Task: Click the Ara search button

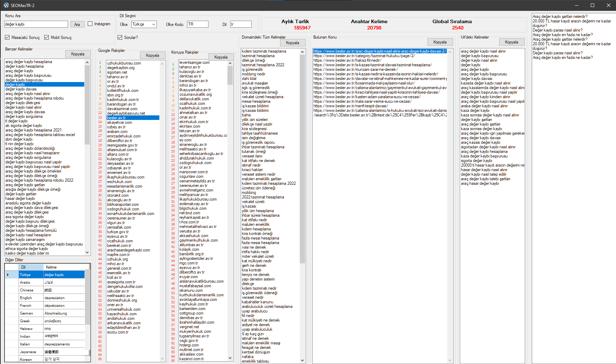Action: [77, 24]
